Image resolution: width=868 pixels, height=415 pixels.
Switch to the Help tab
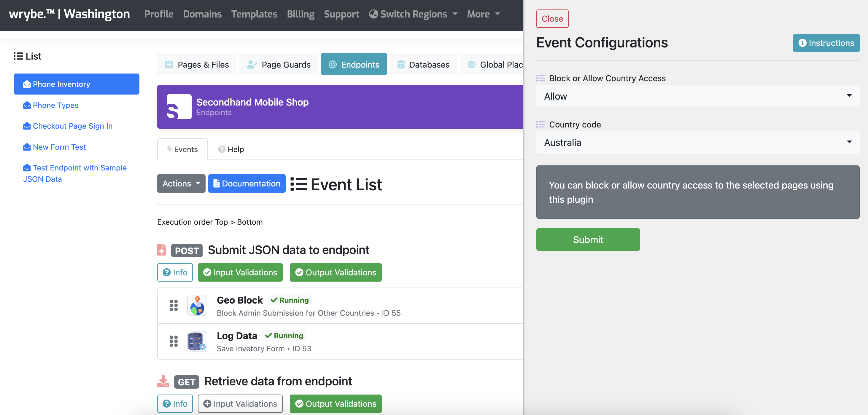(x=230, y=149)
